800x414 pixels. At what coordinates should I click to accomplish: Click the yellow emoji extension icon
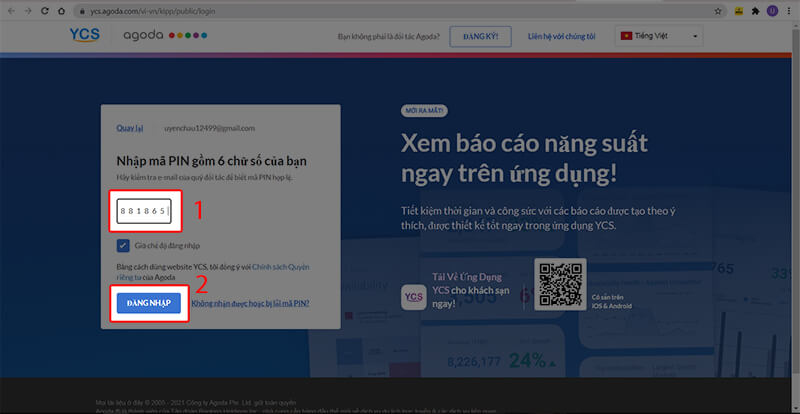tap(736, 10)
